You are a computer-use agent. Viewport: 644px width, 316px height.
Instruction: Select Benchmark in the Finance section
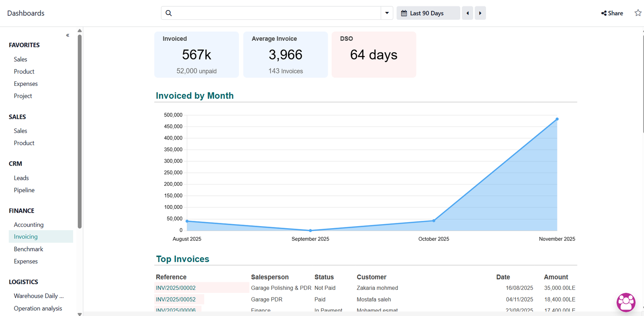pyautogui.click(x=28, y=249)
